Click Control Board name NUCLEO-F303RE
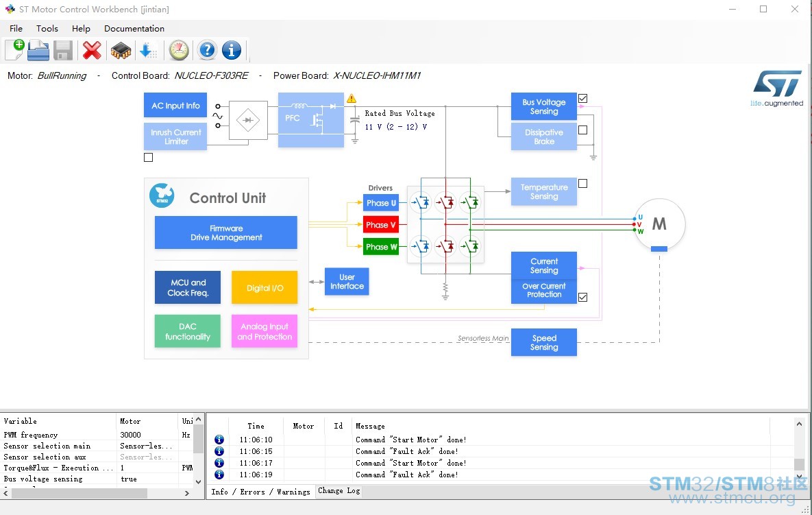Image resolution: width=812 pixels, height=515 pixels. (211, 75)
